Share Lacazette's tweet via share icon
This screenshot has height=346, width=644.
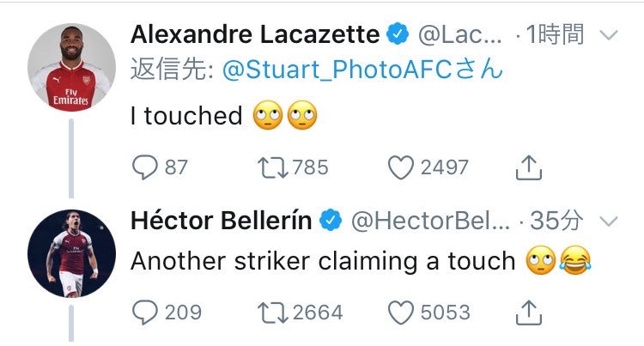[x=527, y=167]
